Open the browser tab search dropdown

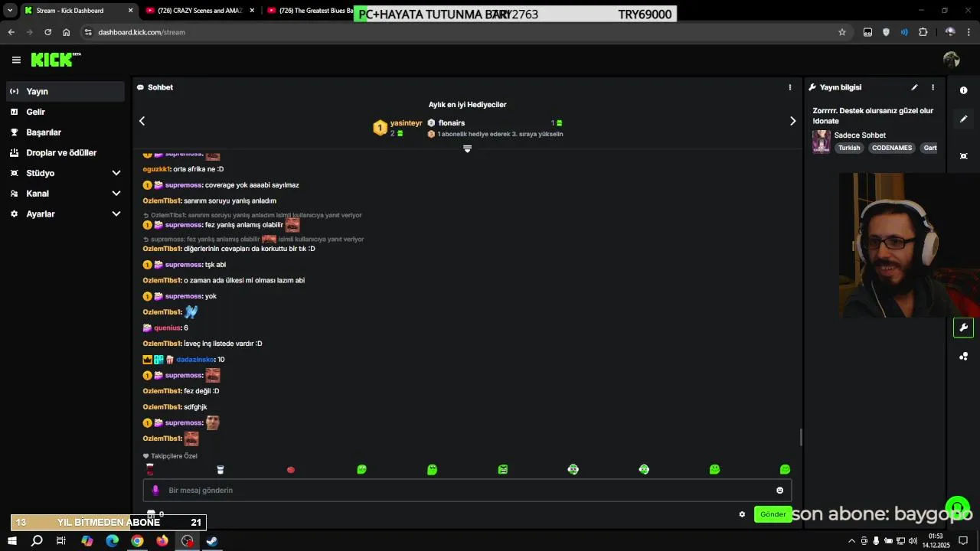coord(10,11)
